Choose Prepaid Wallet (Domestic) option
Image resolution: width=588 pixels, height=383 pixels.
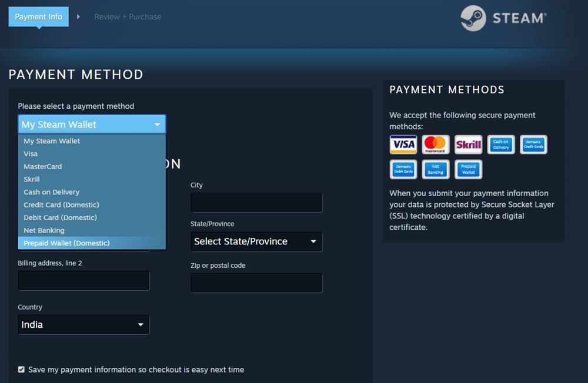pyautogui.click(x=92, y=243)
